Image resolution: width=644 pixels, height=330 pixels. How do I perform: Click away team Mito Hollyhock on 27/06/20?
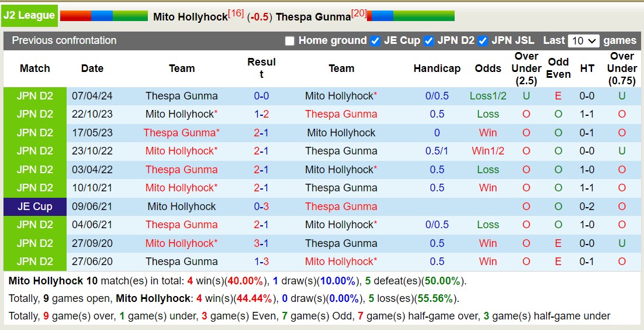point(341,262)
